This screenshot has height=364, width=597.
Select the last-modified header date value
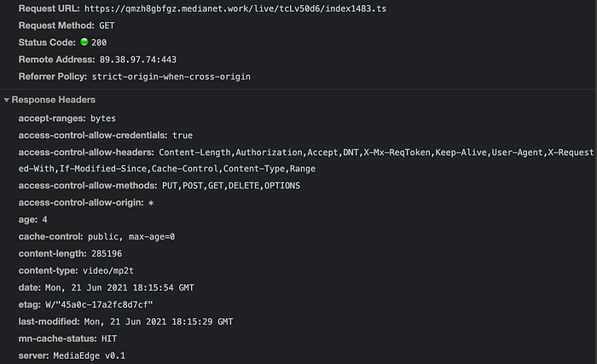[159, 321]
